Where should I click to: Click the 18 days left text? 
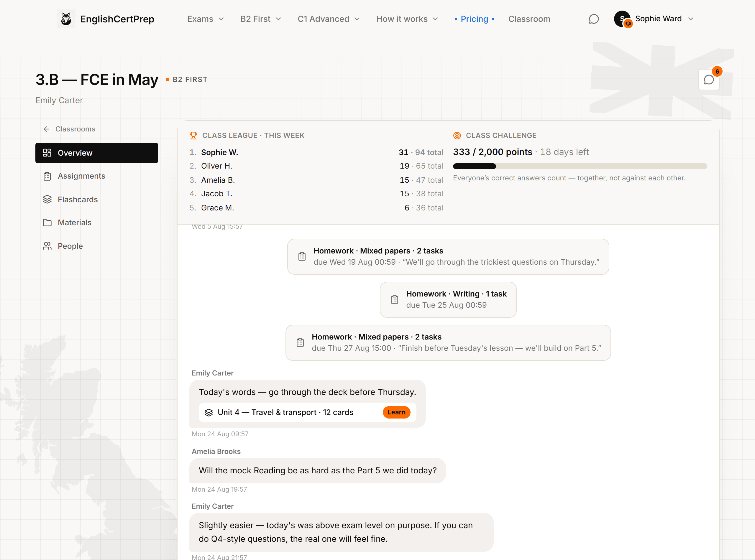pyautogui.click(x=564, y=152)
